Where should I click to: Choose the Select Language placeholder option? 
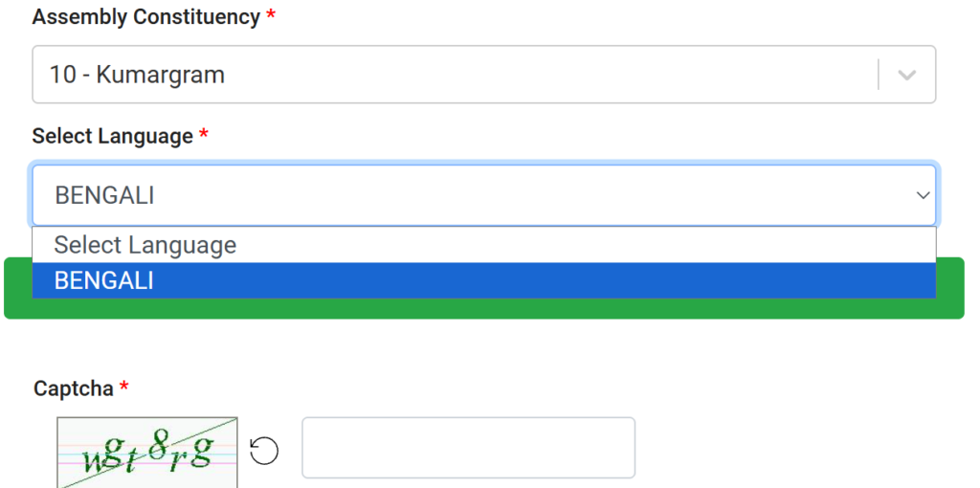(145, 245)
